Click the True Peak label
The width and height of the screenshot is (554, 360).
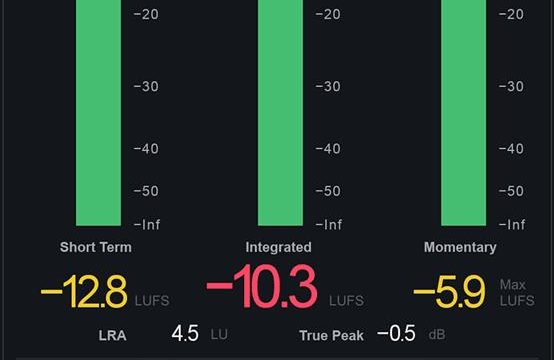point(331,336)
